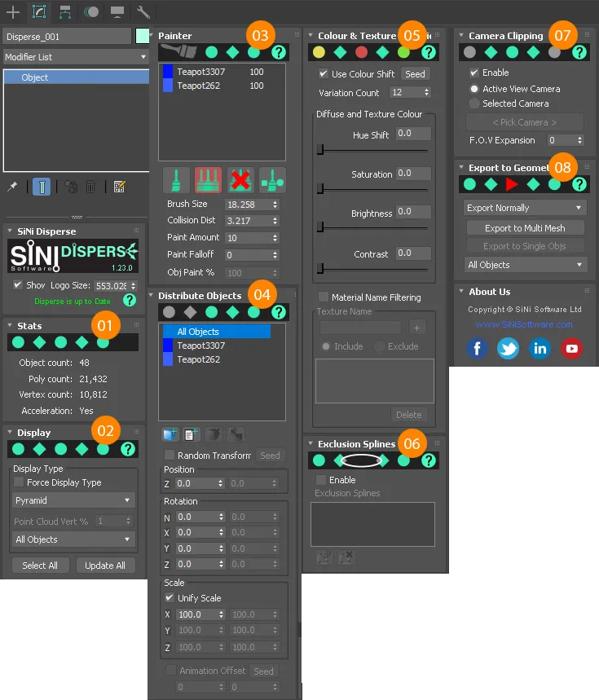Click the Select All button
Screen dimensions: 599x700
(x=40, y=566)
